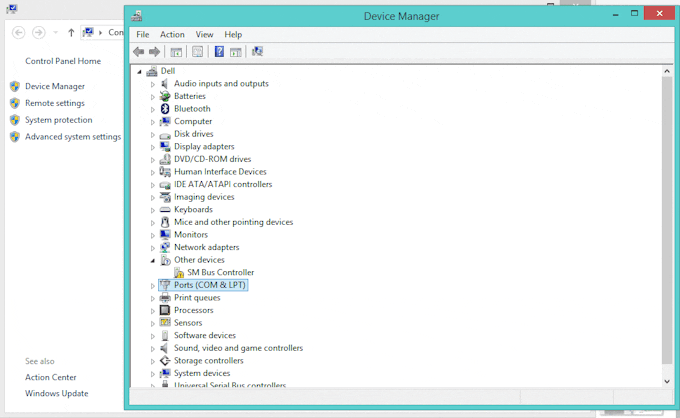Select the Bluetooth device icon

coord(165,109)
